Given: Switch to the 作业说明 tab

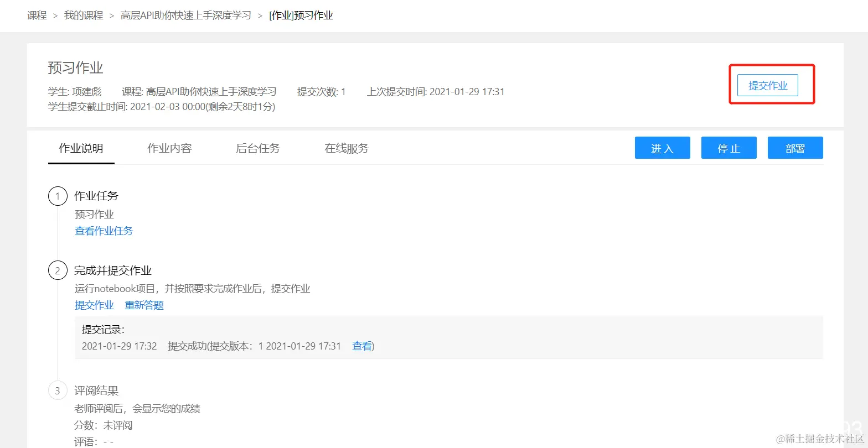Looking at the screenshot, I should (x=81, y=148).
